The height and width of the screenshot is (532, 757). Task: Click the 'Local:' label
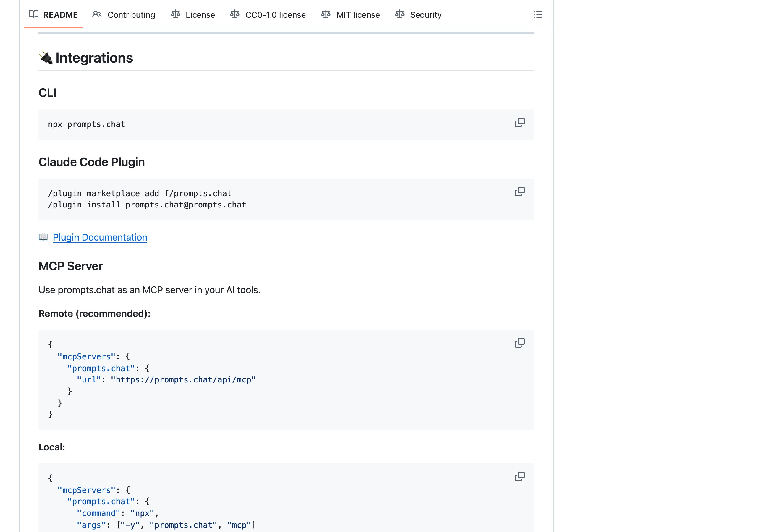coord(52,447)
